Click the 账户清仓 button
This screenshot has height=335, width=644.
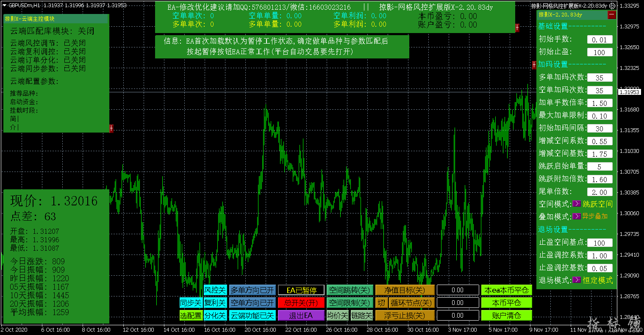[x=507, y=316]
